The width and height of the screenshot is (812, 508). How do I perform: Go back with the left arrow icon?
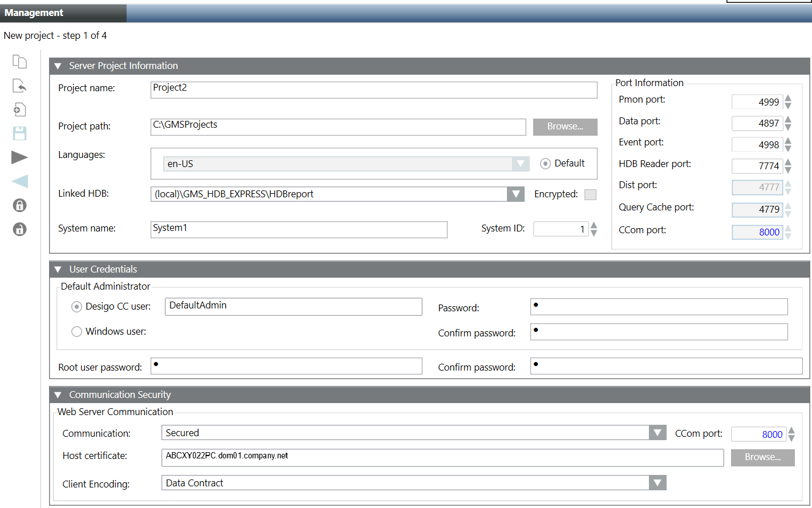point(20,181)
